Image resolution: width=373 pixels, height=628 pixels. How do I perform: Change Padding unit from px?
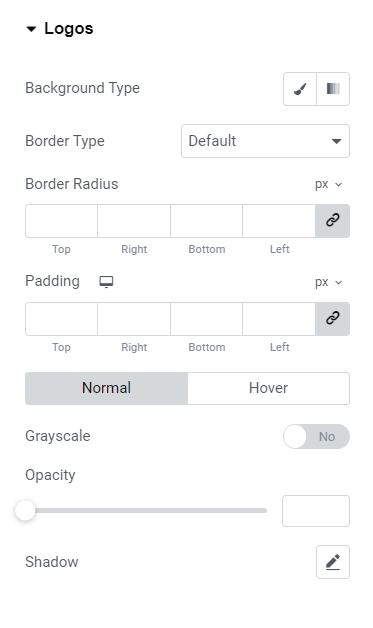[x=328, y=282]
